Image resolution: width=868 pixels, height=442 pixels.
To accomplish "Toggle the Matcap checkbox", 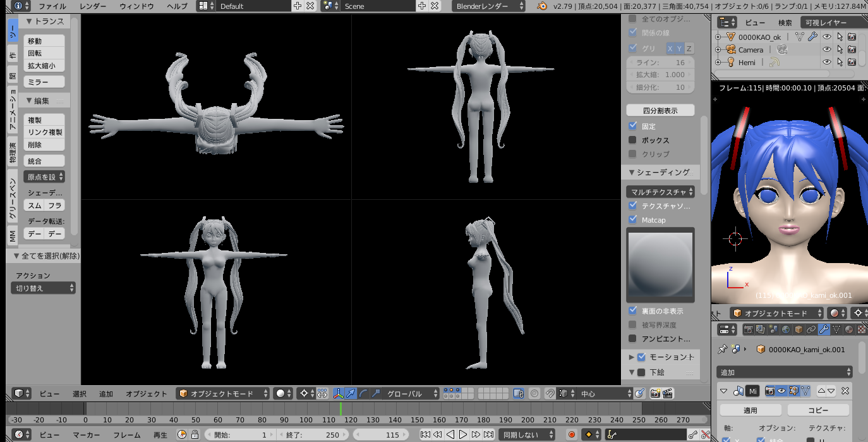I will [633, 219].
